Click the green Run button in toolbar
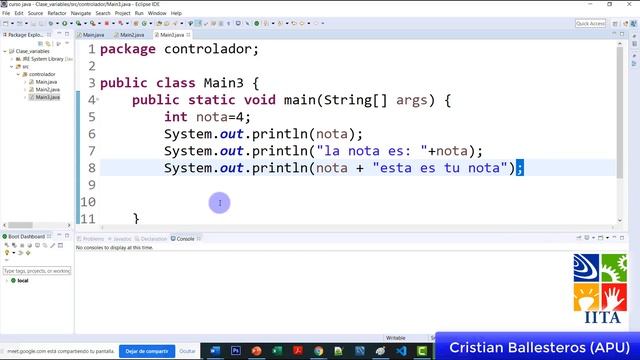 coord(64,23)
